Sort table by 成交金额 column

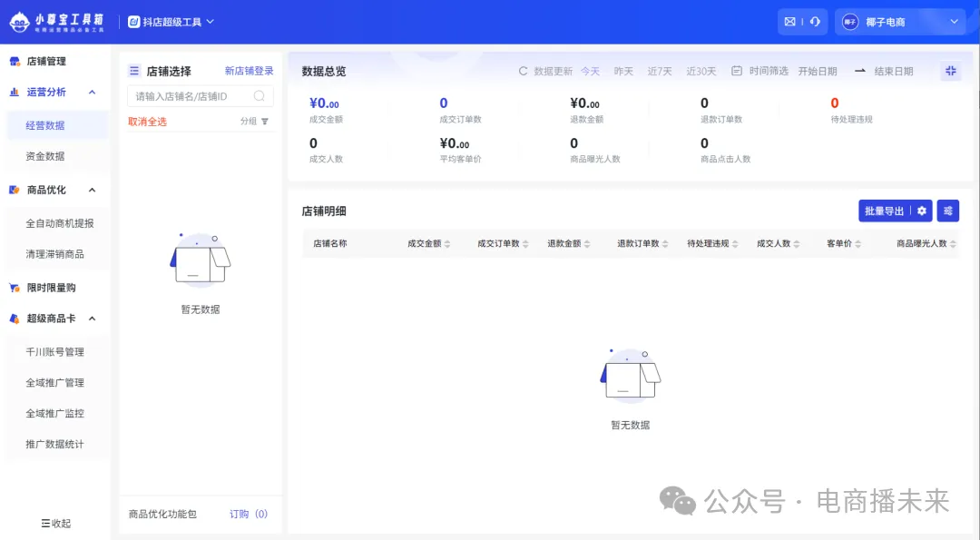(446, 244)
